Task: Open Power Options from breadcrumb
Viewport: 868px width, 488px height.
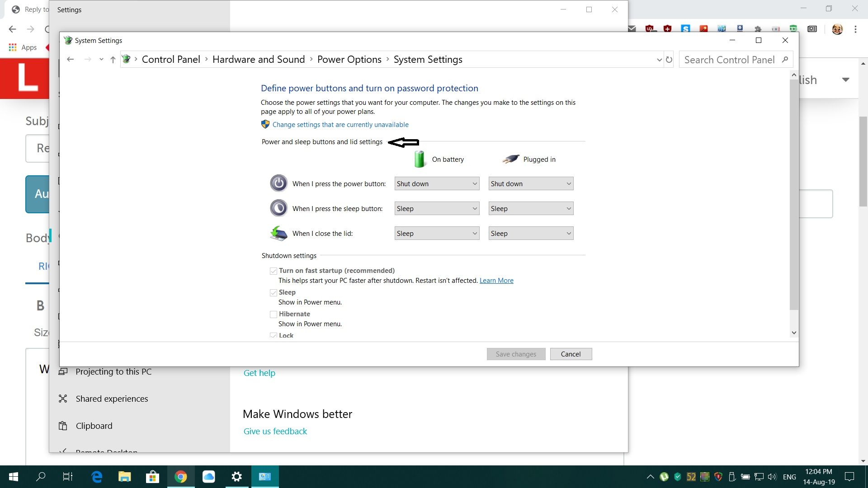Action: coord(349,59)
